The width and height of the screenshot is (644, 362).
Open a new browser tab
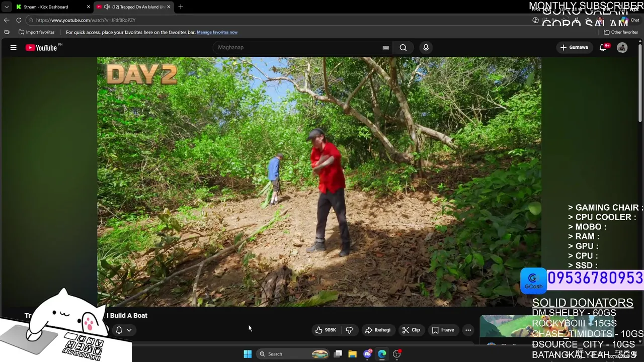pos(181,7)
